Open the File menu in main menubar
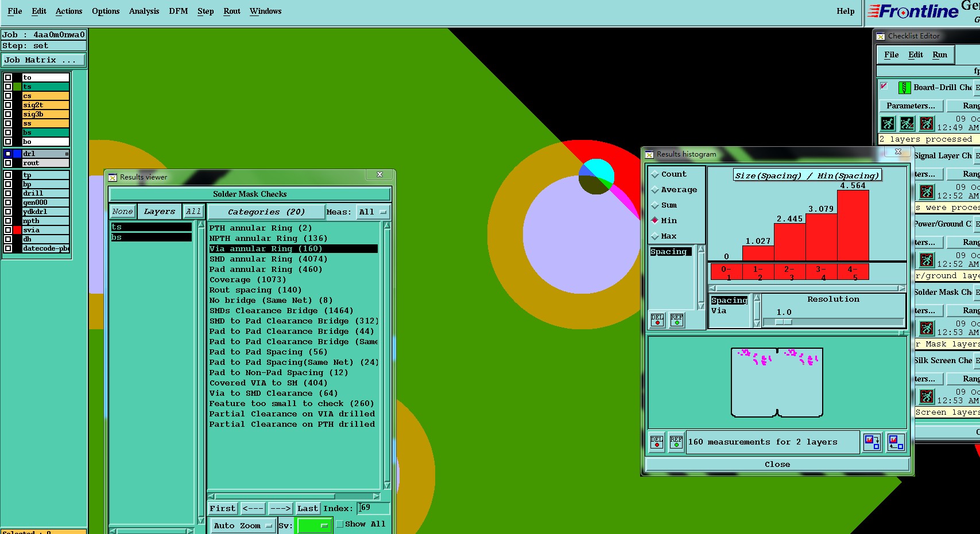This screenshot has width=980, height=534. coord(15,11)
